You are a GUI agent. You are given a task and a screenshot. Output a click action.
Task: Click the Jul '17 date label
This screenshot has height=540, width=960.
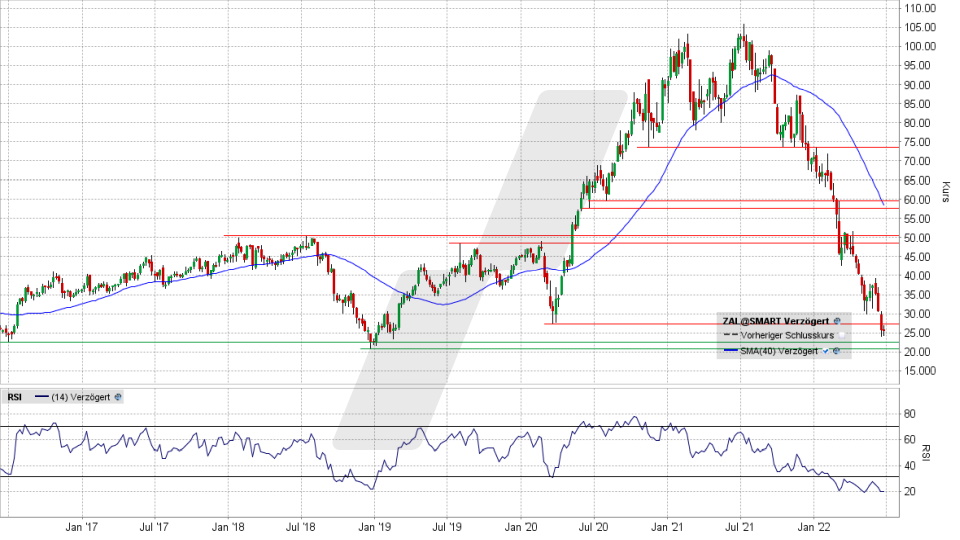tap(154, 527)
